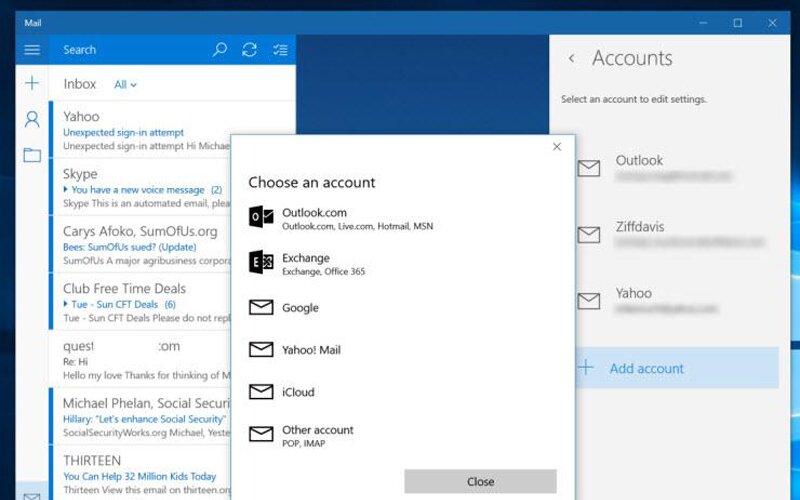This screenshot has width=800, height=500.
Task: Expand Tue - Sun CFT Deals thread arrow
Action: pyautogui.click(x=66, y=304)
